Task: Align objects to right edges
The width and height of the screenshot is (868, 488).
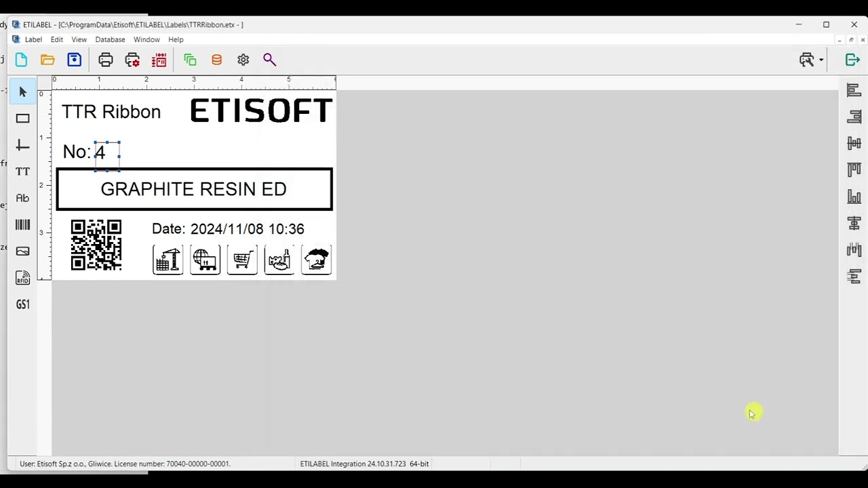Action: (x=854, y=117)
